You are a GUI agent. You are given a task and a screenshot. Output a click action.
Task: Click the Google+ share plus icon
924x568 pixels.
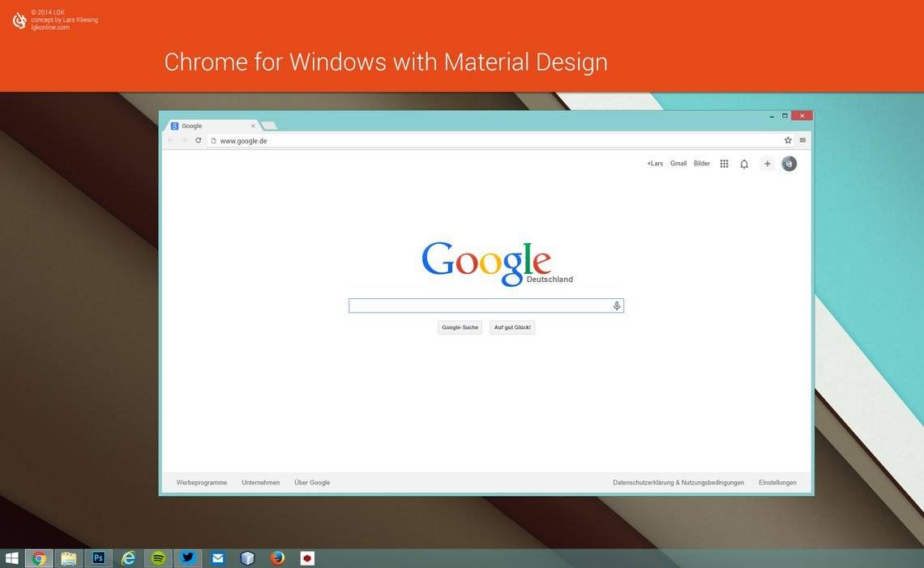point(768,164)
